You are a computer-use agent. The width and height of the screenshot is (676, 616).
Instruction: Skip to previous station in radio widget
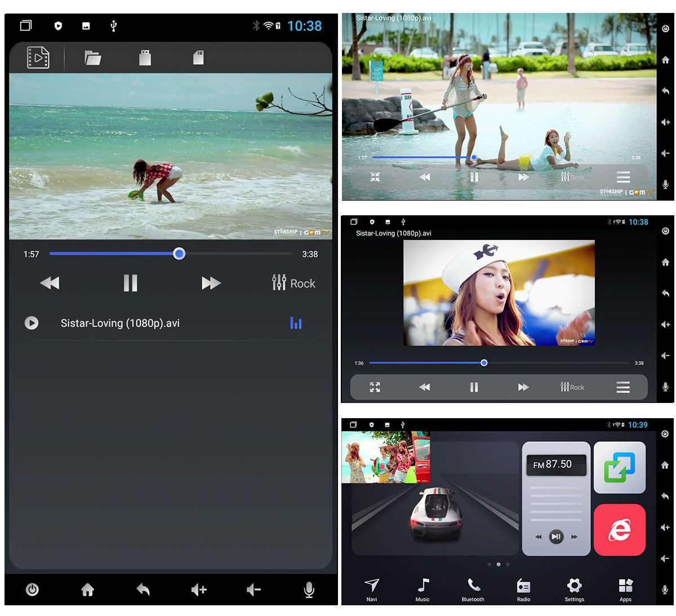tap(539, 537)
